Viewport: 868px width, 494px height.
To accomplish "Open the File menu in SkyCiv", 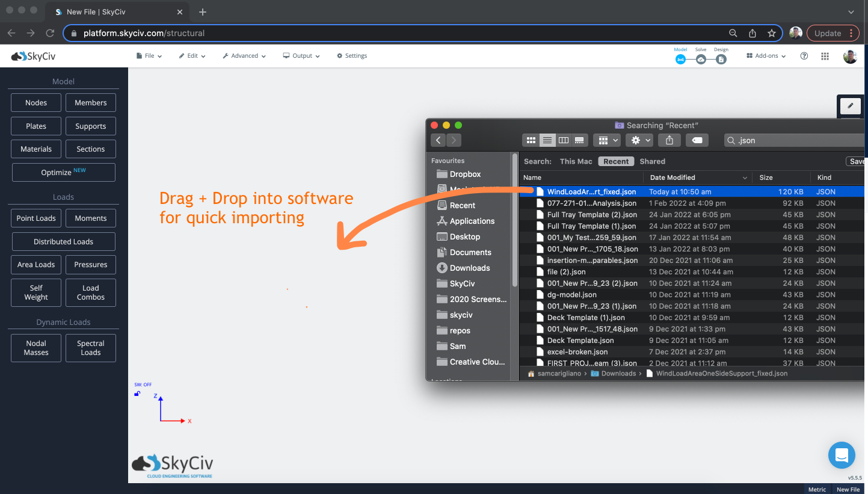I will [149, 55].
